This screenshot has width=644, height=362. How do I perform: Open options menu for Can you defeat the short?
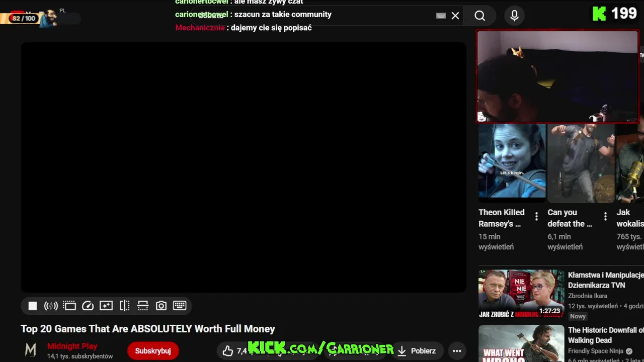click(605, 217)
